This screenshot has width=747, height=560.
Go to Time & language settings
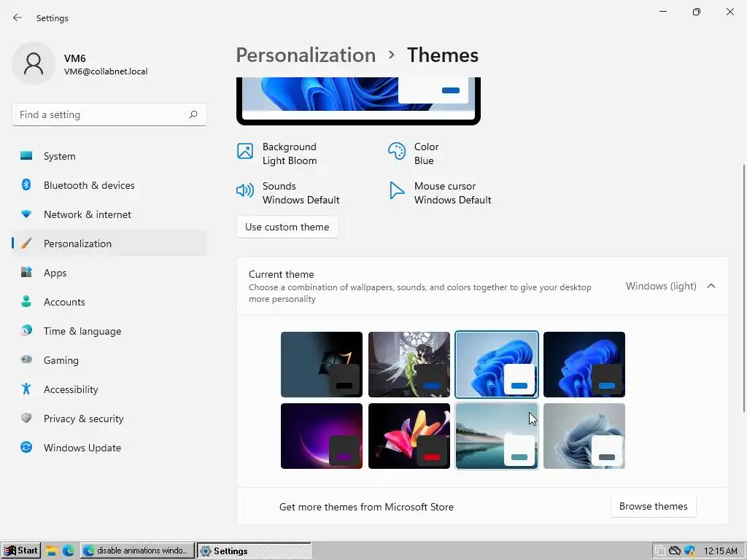coord(109,331)
